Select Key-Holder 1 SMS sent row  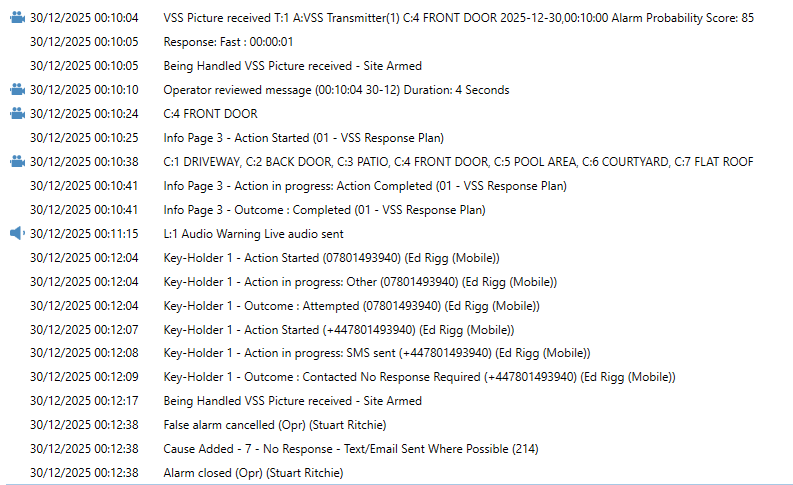click(376, 353)
